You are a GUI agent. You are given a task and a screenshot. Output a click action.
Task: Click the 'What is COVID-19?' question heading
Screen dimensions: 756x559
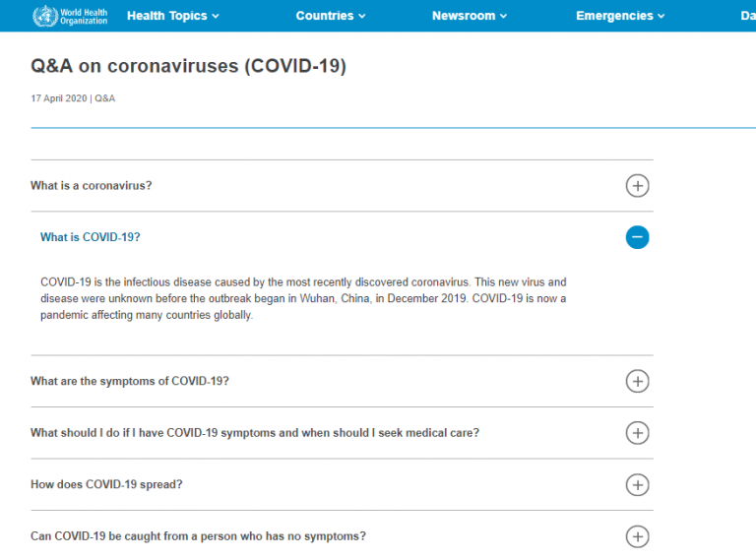click(x=91, y=237)
